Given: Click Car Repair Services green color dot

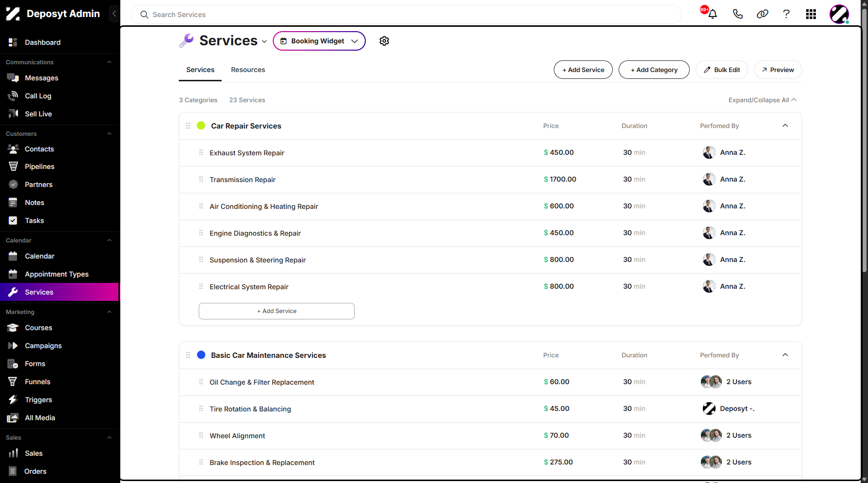Looking at the screenshot, I should pos(201,126).
